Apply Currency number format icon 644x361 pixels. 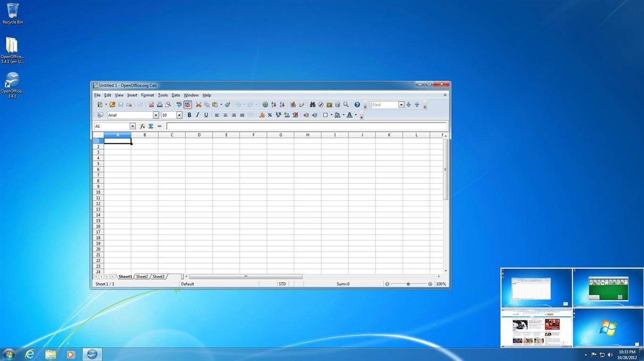coord(262,115)
